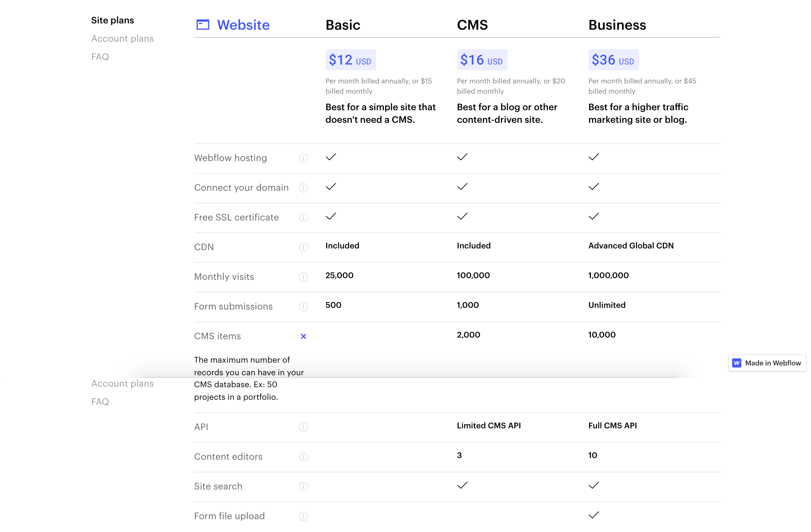This screenshot has width=811, height=532.
Task: Click the 100,000 monthly visits value
Action: tap(473, 276)
